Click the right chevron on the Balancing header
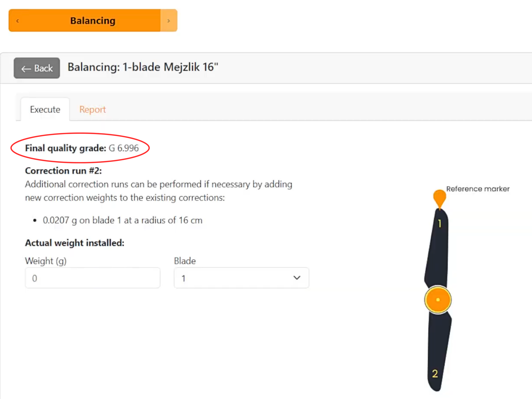532x399 pixels. 169,21
